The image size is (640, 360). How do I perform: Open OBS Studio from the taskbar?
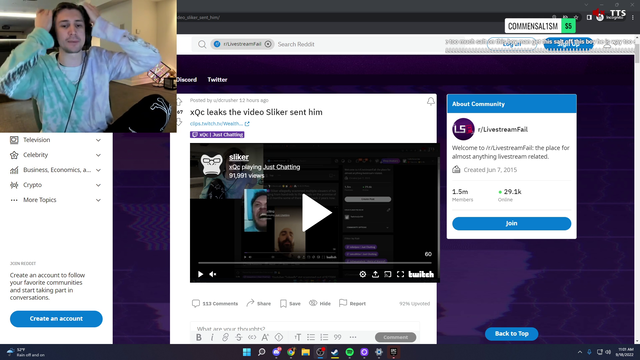320,352
